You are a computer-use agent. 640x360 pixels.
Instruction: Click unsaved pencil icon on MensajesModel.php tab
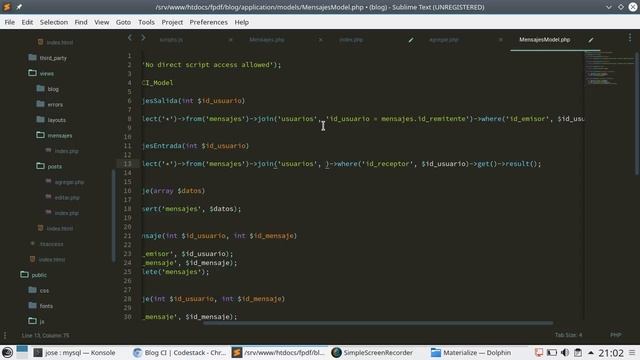click(x=591, y=40)
